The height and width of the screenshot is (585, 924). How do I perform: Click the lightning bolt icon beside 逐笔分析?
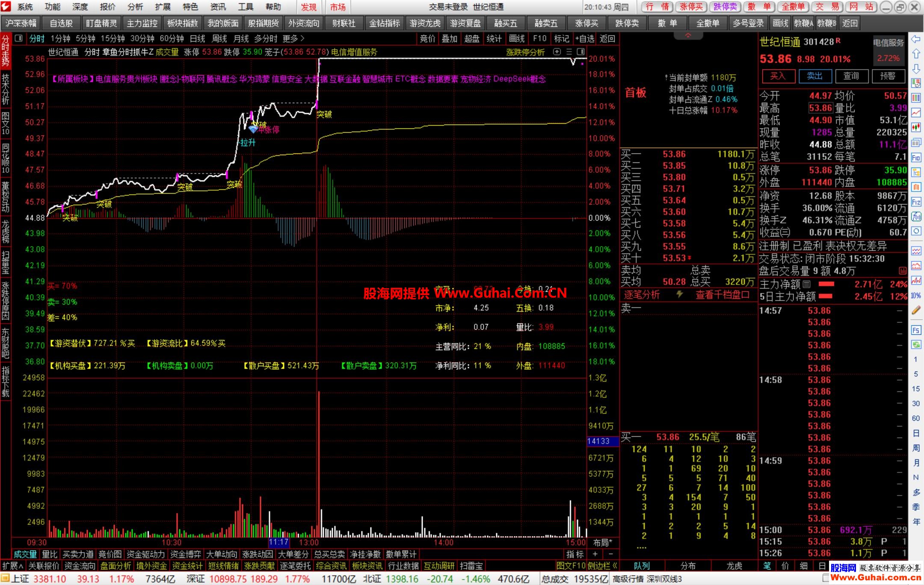click(679, 295)
